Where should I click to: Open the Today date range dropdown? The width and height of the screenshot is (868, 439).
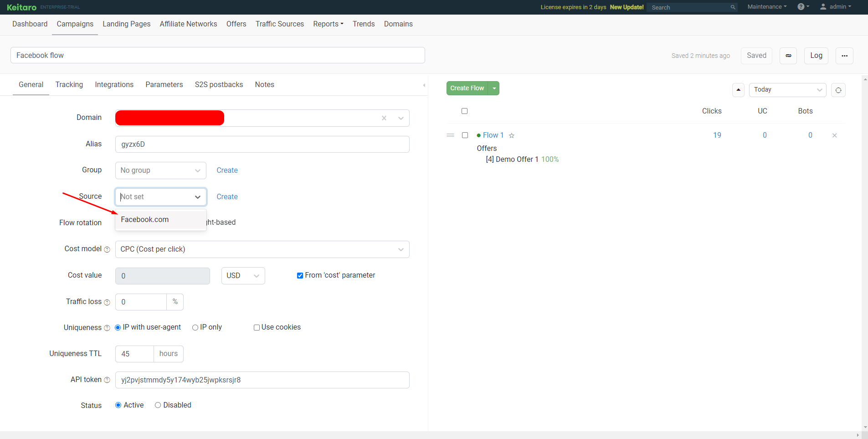[x=788, y=90]
